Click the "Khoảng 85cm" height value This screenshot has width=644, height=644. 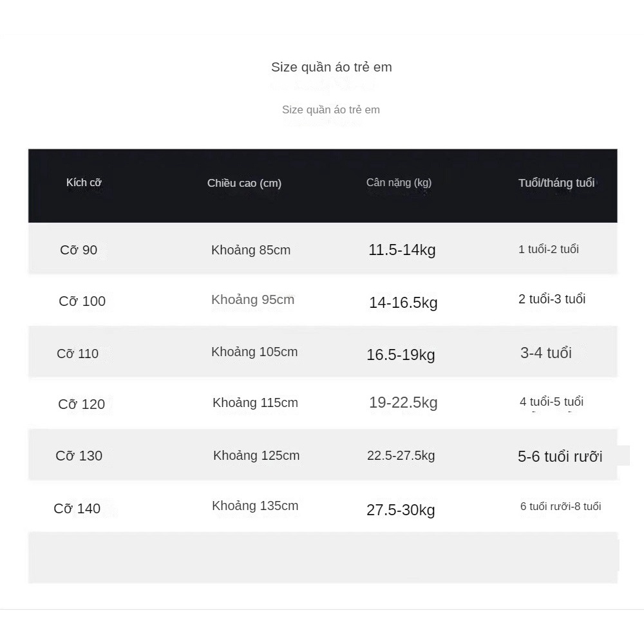[x=251, y=250]
